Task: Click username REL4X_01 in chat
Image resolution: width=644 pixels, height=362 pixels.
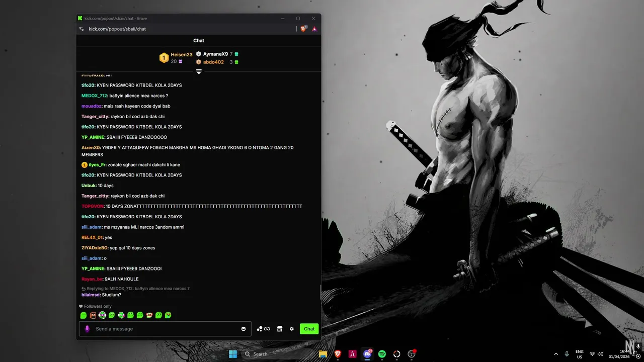Action: [92, 237]
